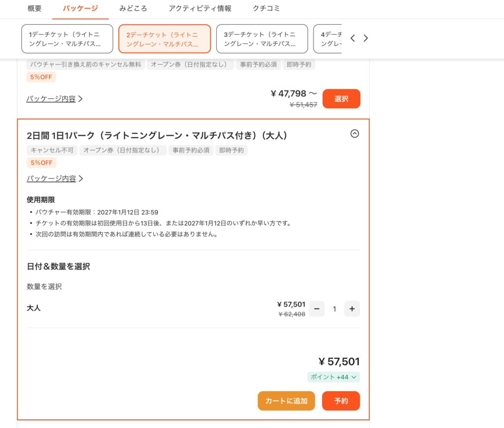Viewport: 504px width, 428px height.
Task: Open the アクティビティ情報 tab
Action: [200, 8]
